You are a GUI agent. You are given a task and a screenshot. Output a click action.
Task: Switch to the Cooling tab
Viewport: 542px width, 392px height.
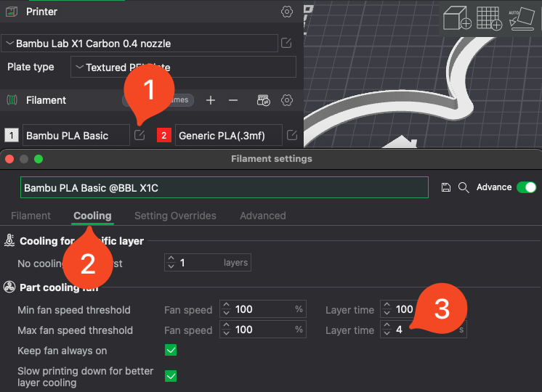[x=92, y=216]
